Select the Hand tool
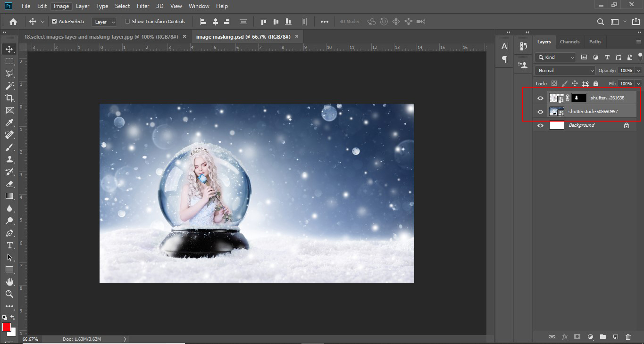Viewport: 644px width, 344px height. click(x=9, y=282)
